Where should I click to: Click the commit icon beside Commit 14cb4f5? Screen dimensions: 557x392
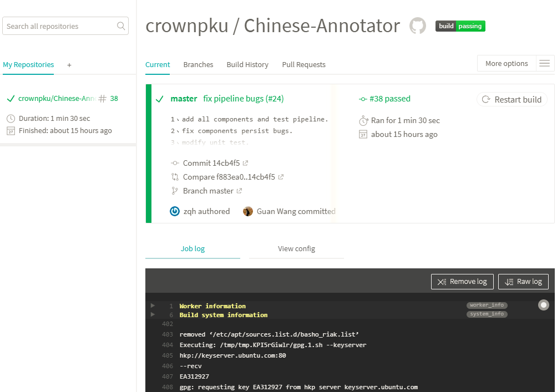tap(175, 164)
